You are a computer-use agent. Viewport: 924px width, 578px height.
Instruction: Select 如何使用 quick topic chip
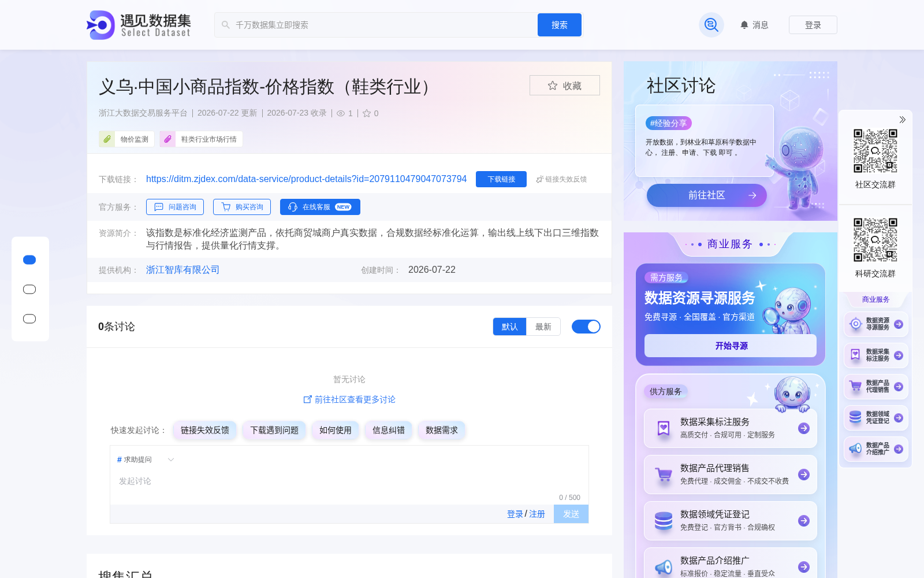(x=336, y=430)
